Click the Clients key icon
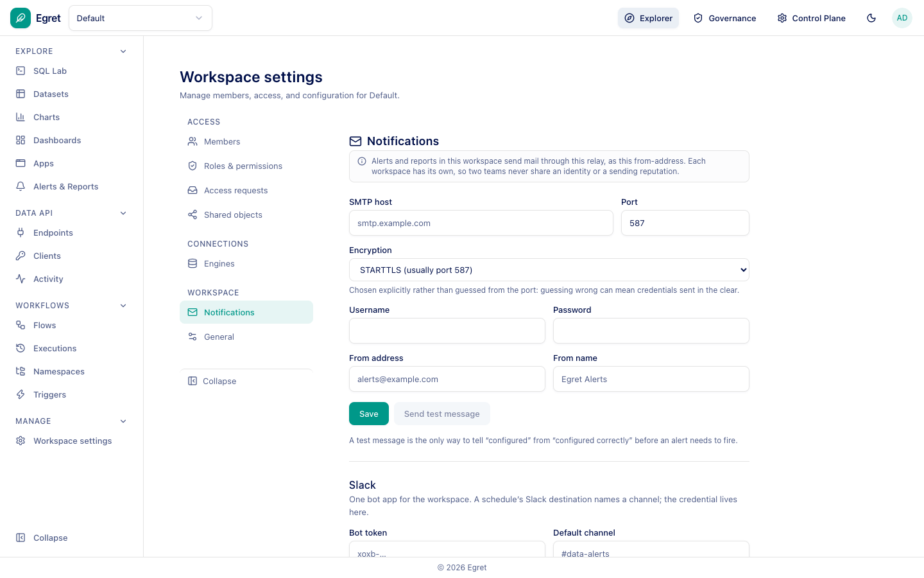The image size is (924, 578). click(21, 256)
